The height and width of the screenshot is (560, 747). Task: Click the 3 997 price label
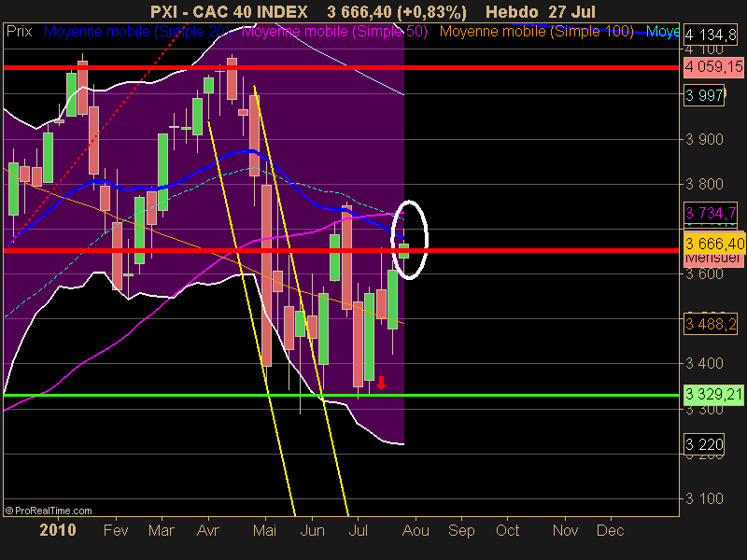click(x=704, y=96)
